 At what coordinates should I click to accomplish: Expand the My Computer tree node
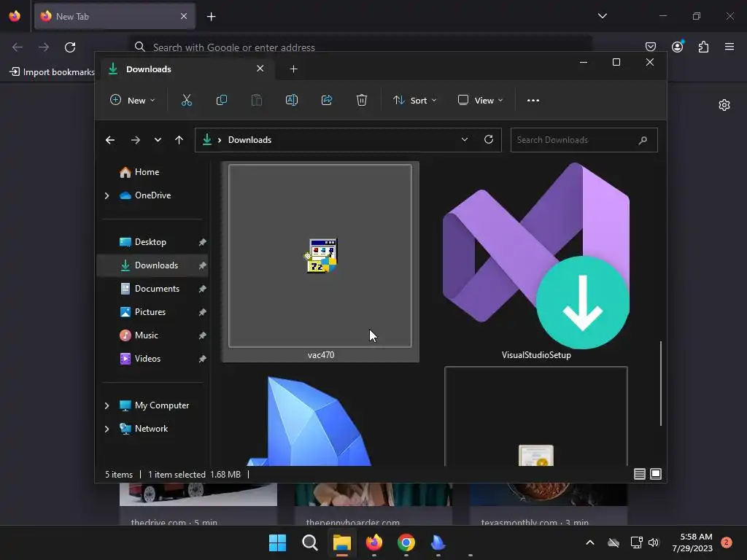(x=107, y=405)
